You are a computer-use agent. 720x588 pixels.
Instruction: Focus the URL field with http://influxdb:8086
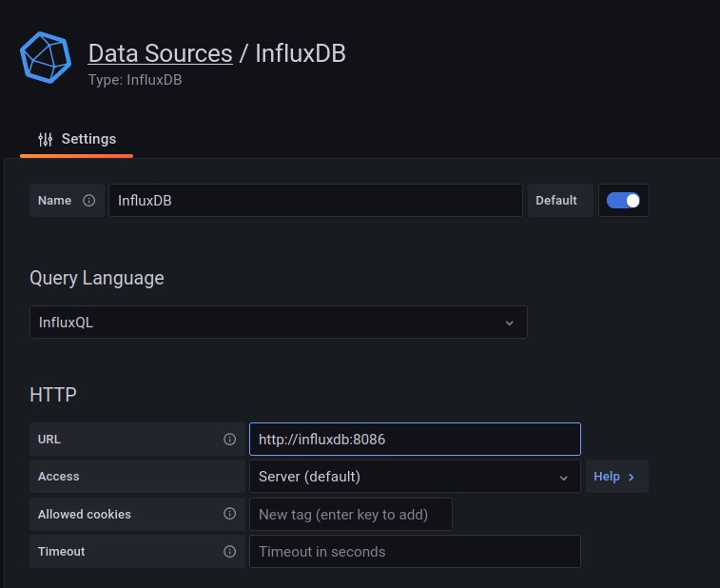tap(414, 440)
